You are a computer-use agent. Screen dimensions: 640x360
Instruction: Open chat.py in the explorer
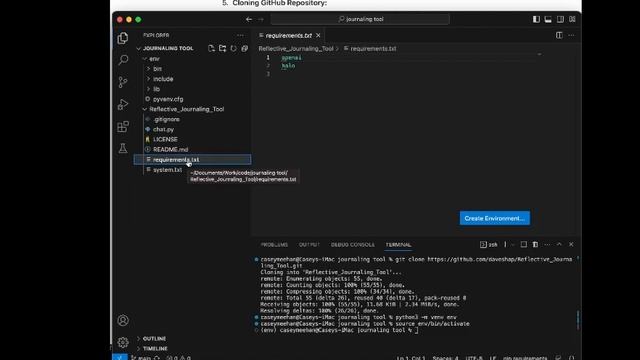tap(163, 129)
